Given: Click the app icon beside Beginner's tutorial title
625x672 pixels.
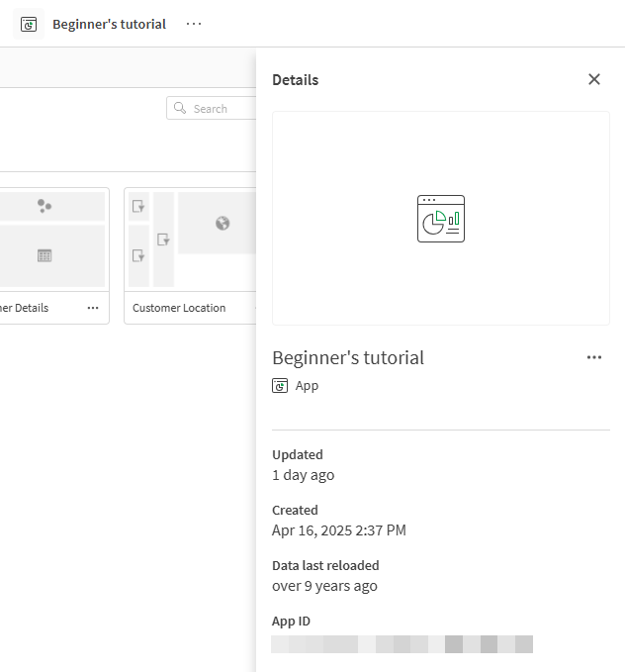Looking at the screenshot, I should point(29,24).
